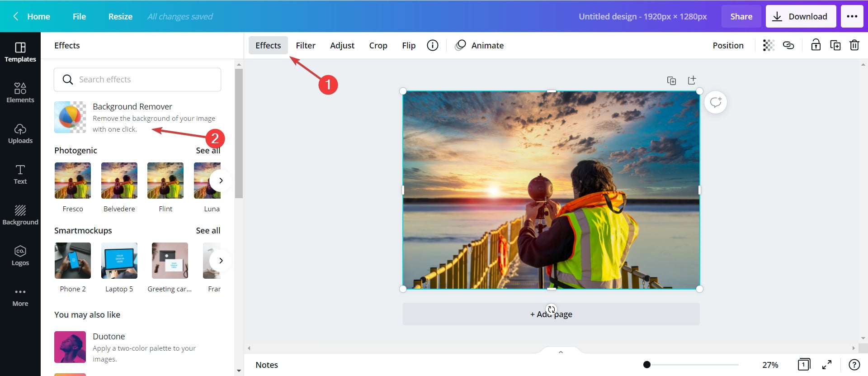
Task: Lock the selected element
Action: (x=816, y=45)
